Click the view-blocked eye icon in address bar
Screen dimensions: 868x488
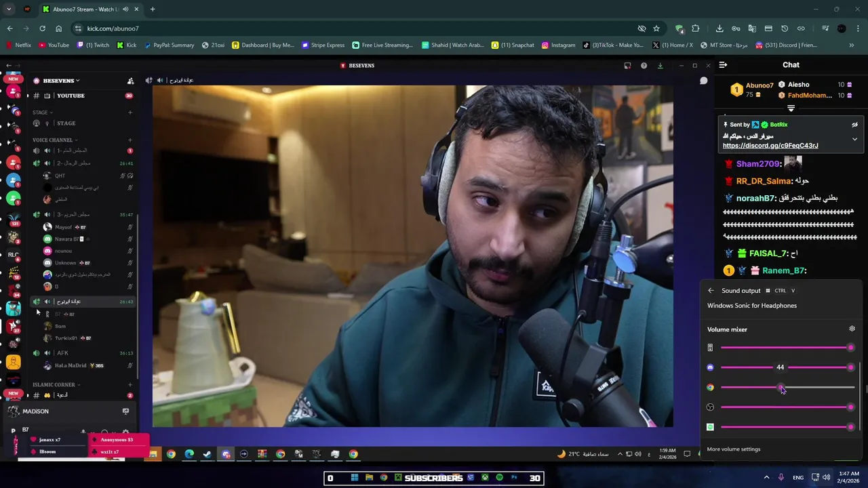pyautogui.click(x=642, y=28)
